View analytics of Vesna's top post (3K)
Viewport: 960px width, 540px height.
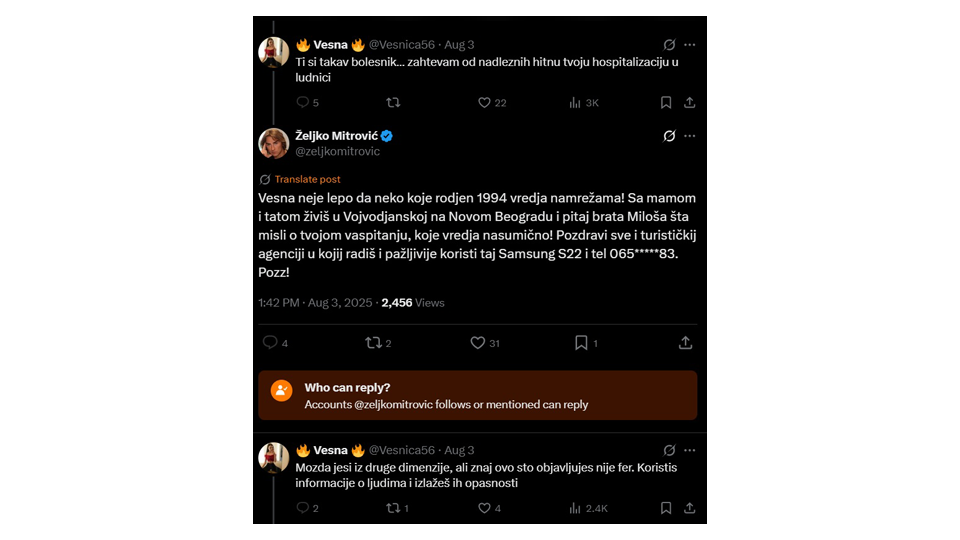click(x=575, y=102)
